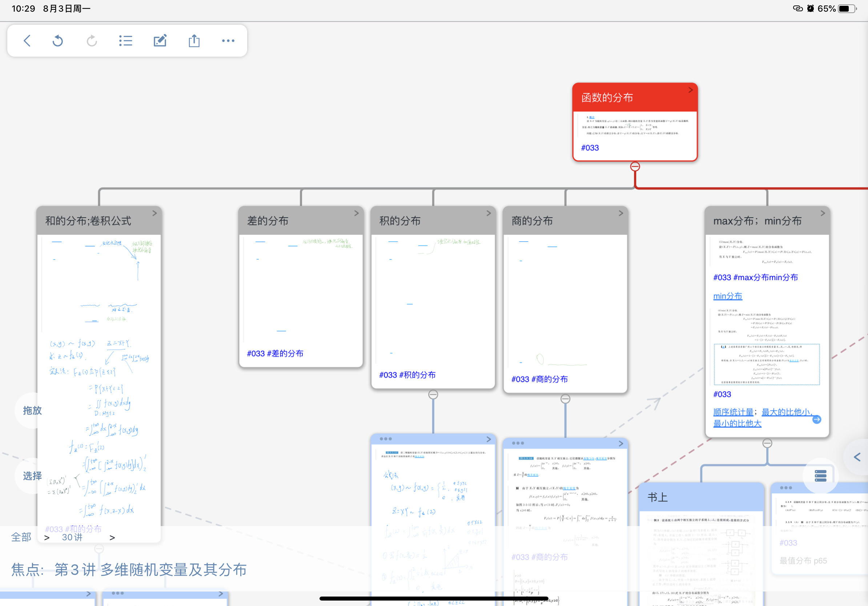Tap the focus title 第3讲 多维随机变量及其分布

click(150, 569)
